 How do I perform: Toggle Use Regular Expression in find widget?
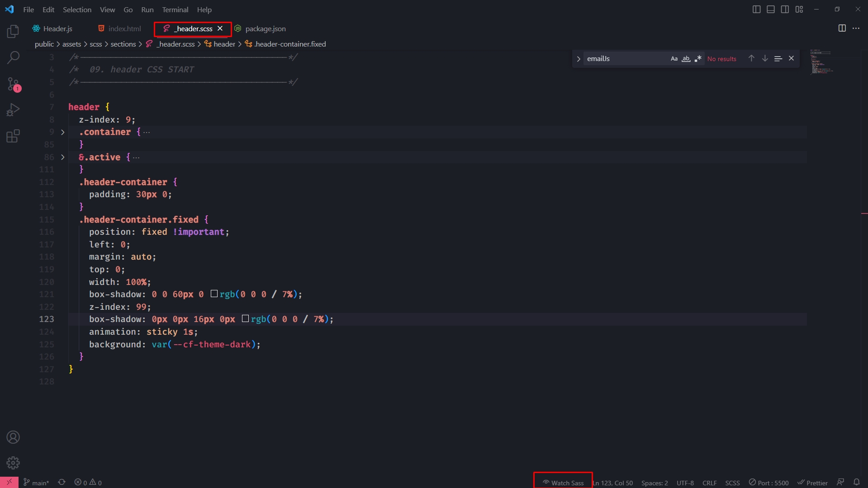pyautogui.click(x=698, y=59)
